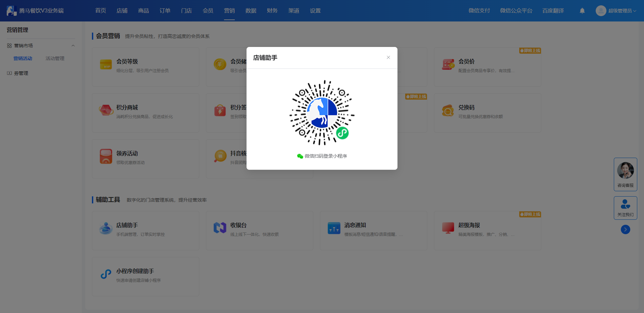Viewport: 644px width, 313px height.
Task: Open the 小程序创建助手 card title
Action: click(135, 271)
